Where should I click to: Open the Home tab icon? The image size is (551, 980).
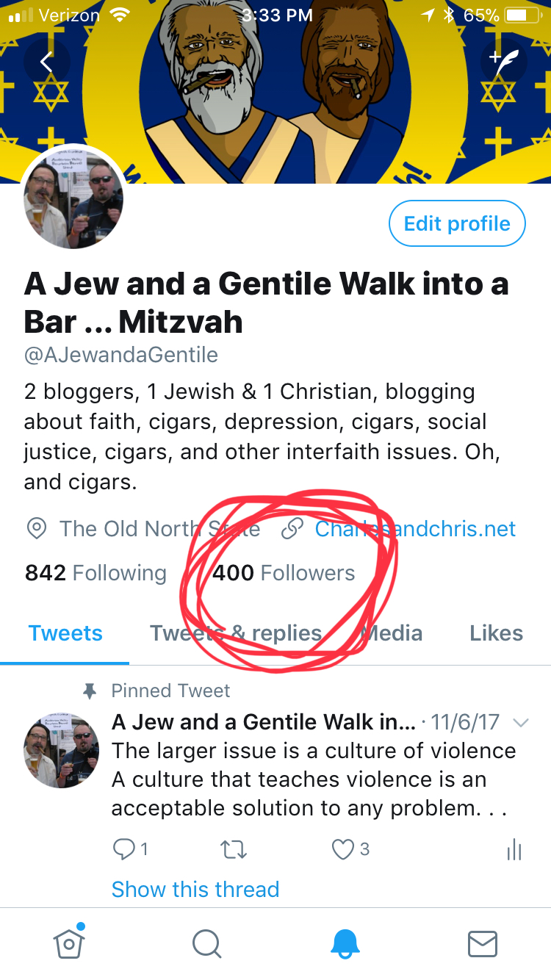[68, 943]
